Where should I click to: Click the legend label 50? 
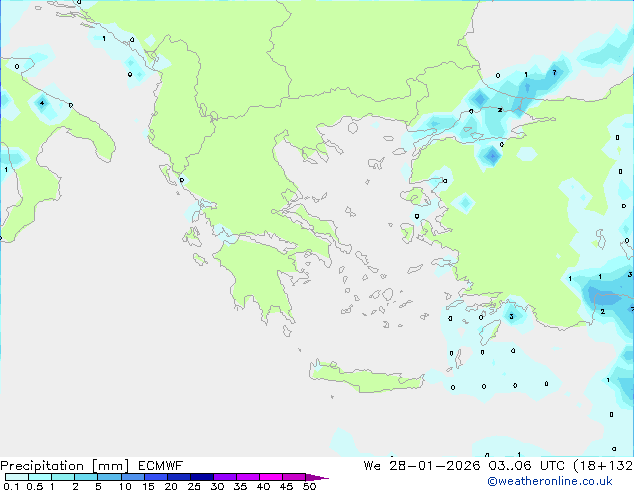[x=309, y=486]
